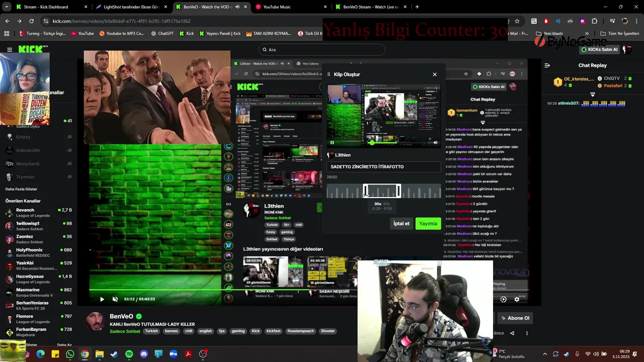
Task: Open File Explorer from the taskbar
Action: pos(100,354)
